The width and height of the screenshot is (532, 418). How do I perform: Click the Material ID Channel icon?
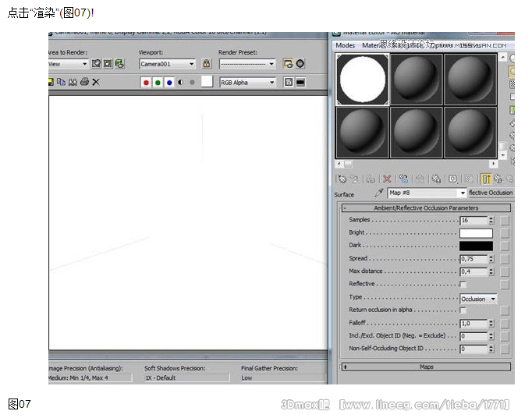point(452,179)
